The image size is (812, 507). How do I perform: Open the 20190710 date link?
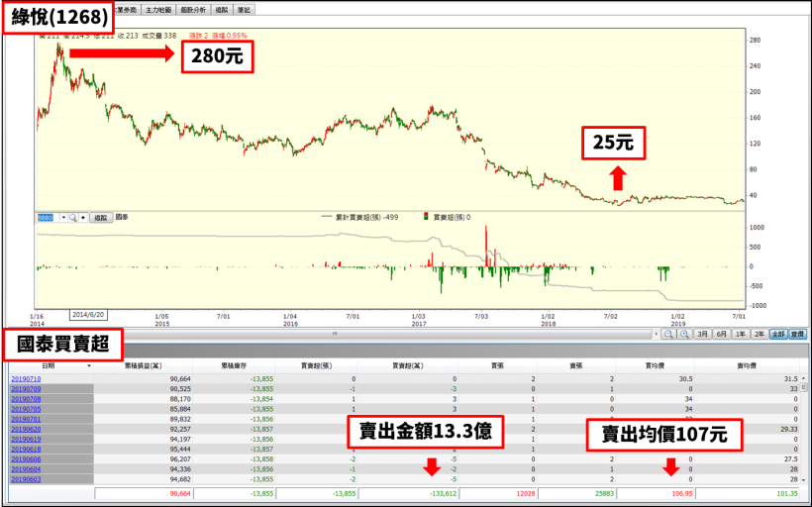pos(26,379)
